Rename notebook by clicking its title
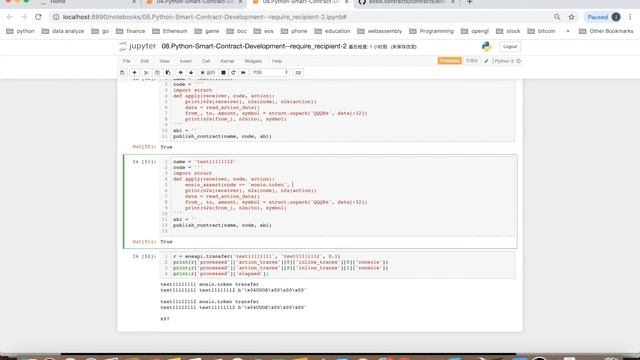The width and height of the screenshot is (640, 360). click(x=254, y=47)
